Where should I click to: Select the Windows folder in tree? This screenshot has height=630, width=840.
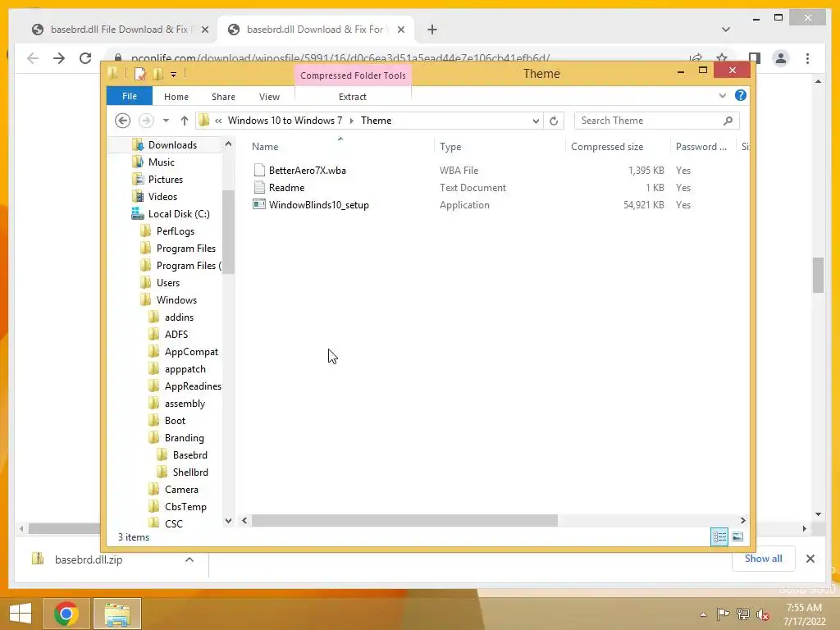click(176, 299)
